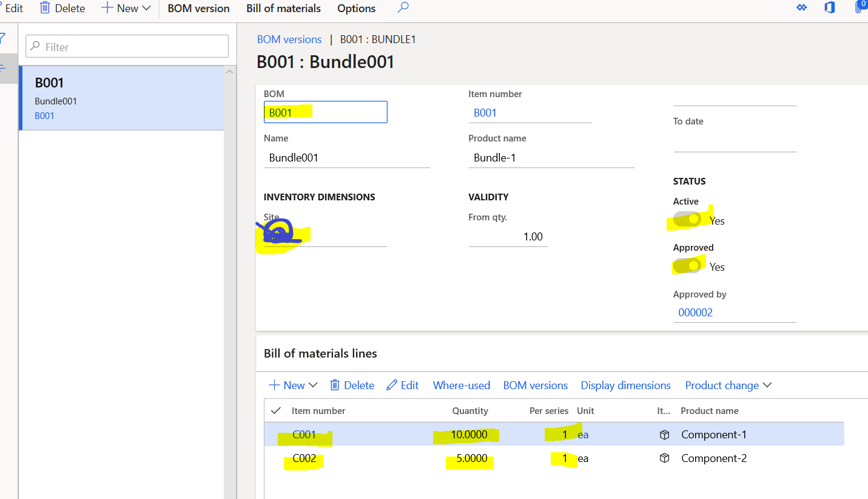This screenshot has width=868, height=499.
Task: Open the Product change dropdown
Action: pyautogui.click(x=767, y=385)
